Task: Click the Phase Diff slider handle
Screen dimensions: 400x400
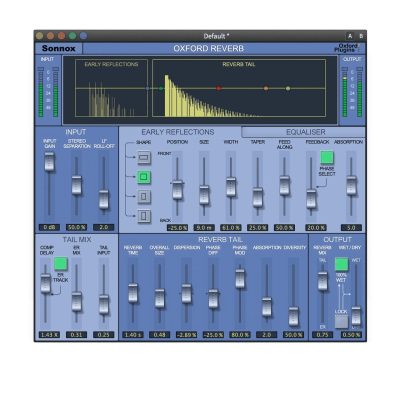Action: pos(213,299)
